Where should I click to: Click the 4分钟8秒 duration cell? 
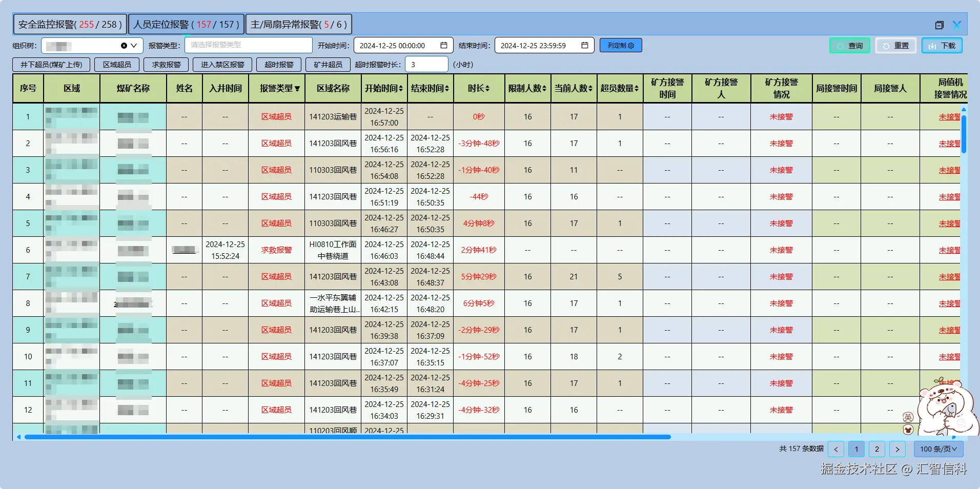(x=479, y=223)
